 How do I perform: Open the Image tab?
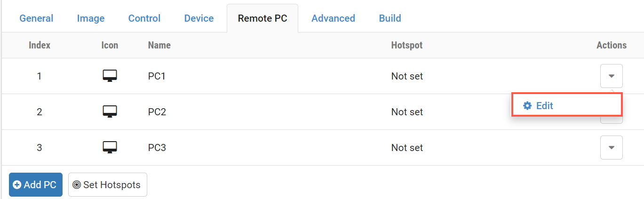pyautogui.click(x=91, y=18)
